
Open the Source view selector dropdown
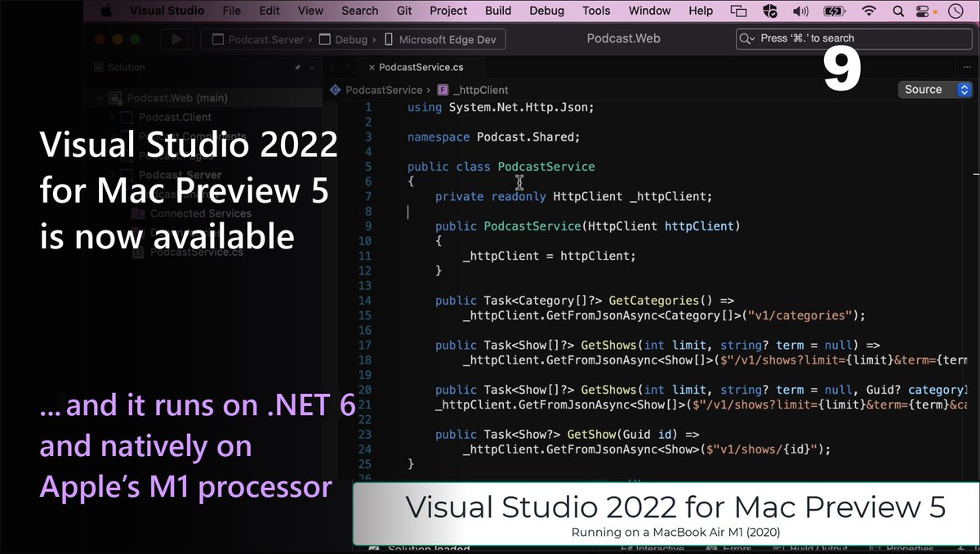coord(934,90)
